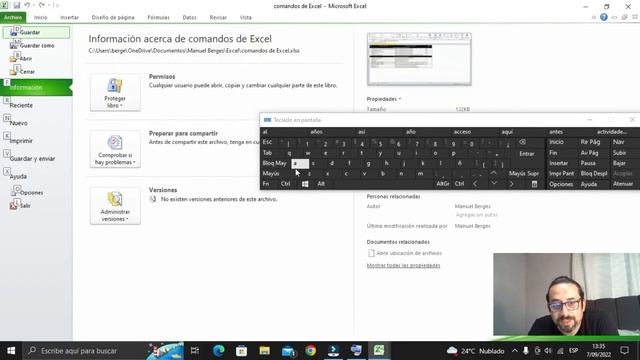This screenshot has width=640, height=360.
Task: Open Microsoft Store from the taskbar
Action: click(x=241, y=351)
